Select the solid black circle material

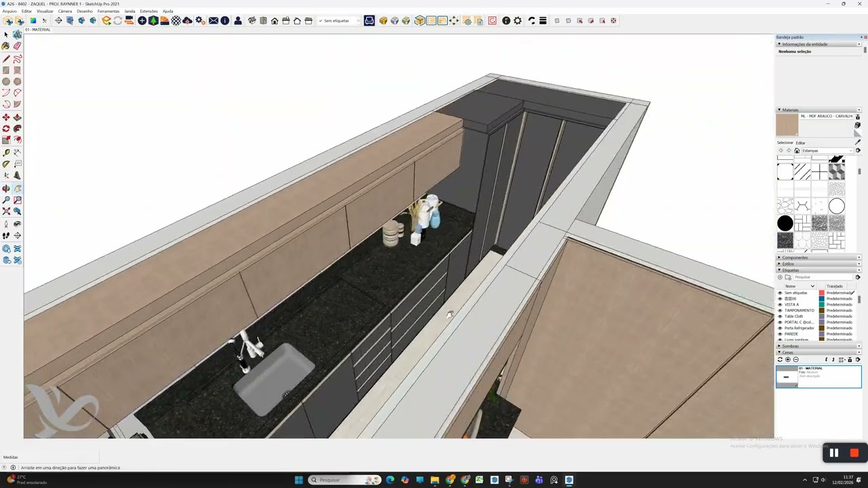coord(785,223)
